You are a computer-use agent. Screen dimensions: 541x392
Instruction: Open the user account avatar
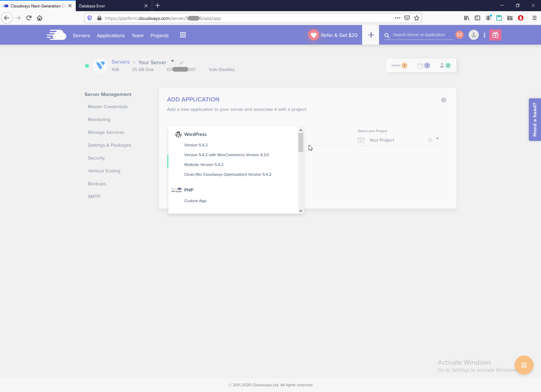point(474,35)
